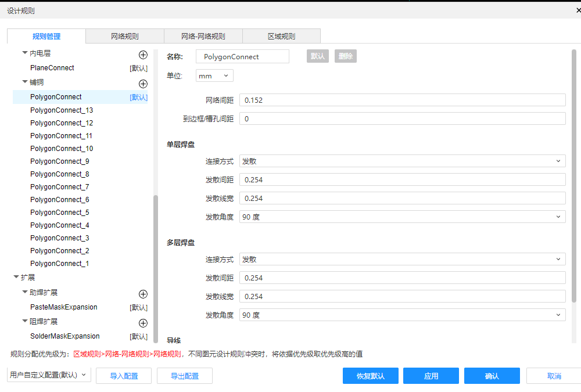Add new 铺铜 rule with plus icon
The height and width of the screenshot is (392, 581).
143,84
